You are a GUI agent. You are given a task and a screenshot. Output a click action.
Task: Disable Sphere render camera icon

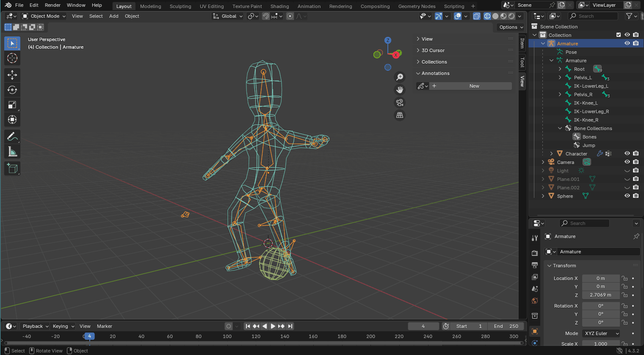(636, 196)
